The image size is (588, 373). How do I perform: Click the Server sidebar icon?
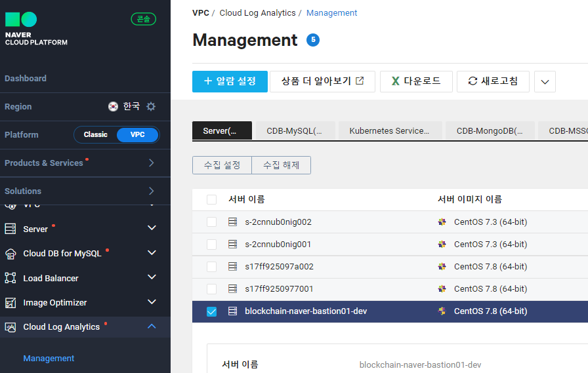10,228
